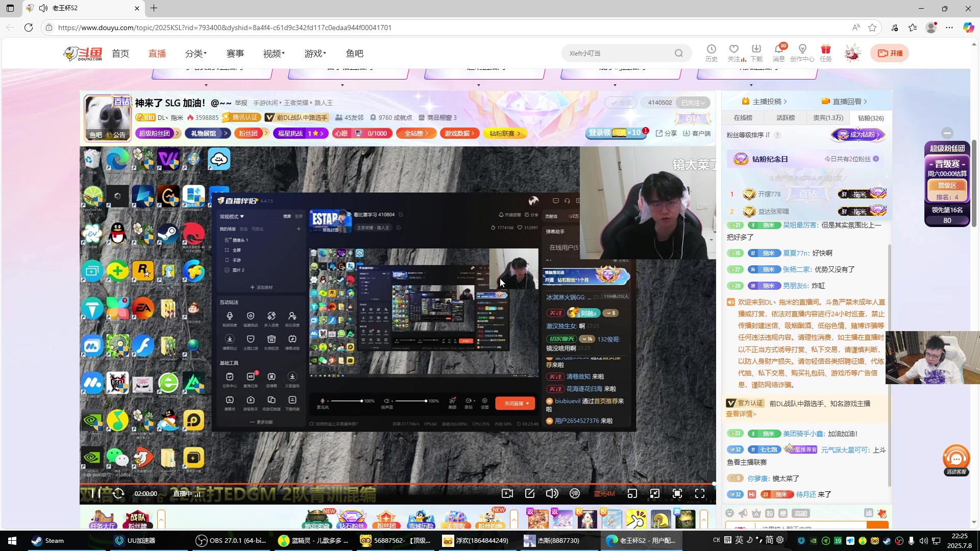Screen dimensions: 980x551
Task: Open the 蓝光4M quality selector
Action: pyautogui.click(x=604, y=494)
